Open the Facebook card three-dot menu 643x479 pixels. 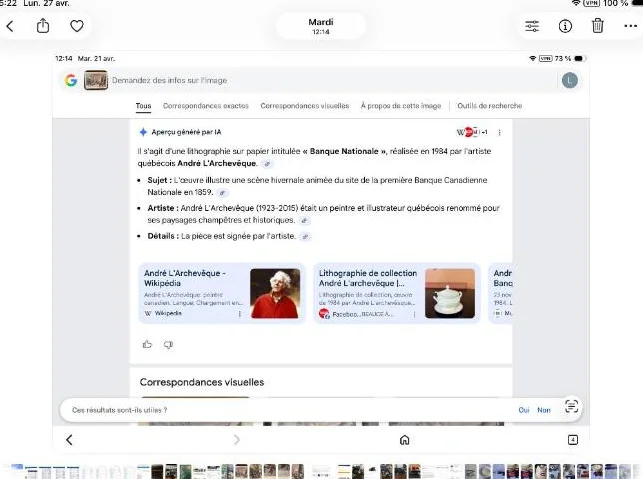pyautogui.click(x=415, y=314)
